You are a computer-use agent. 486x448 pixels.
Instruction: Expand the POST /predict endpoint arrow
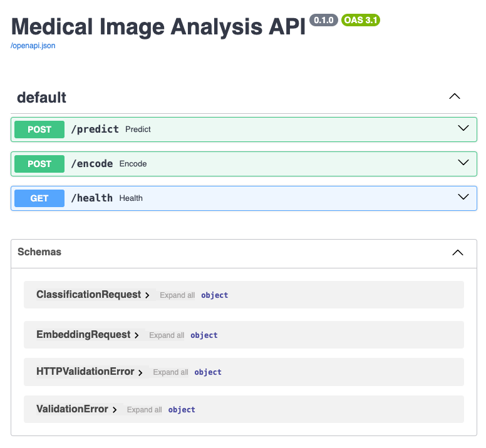tap(463, 128)
